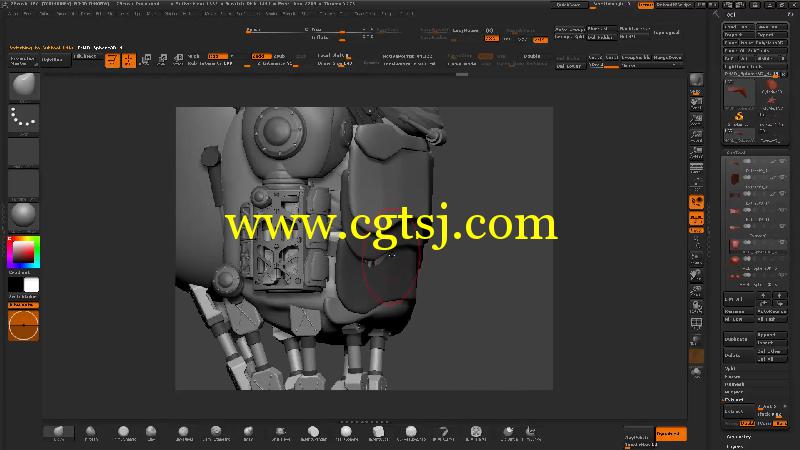Toggle the Solo mode icon
The height and width of the screenshot is (450, 800).
coord(696,372)
